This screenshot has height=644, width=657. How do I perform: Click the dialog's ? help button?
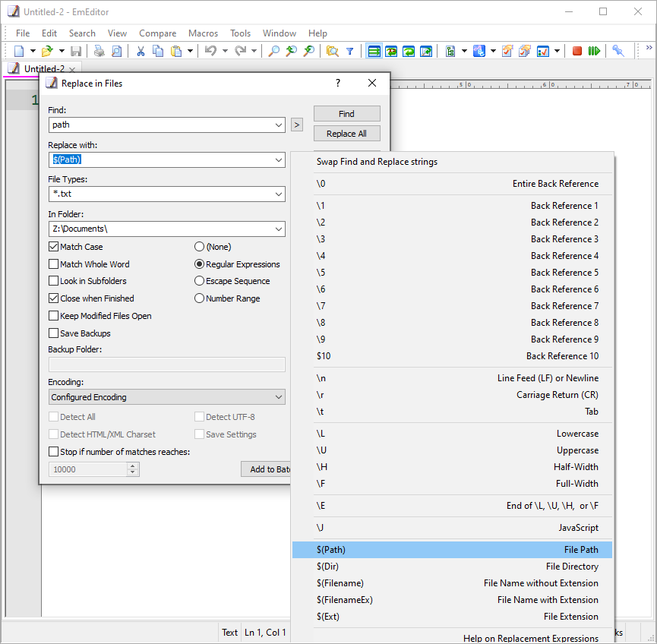pyautogui.click(x=338, y=83)
